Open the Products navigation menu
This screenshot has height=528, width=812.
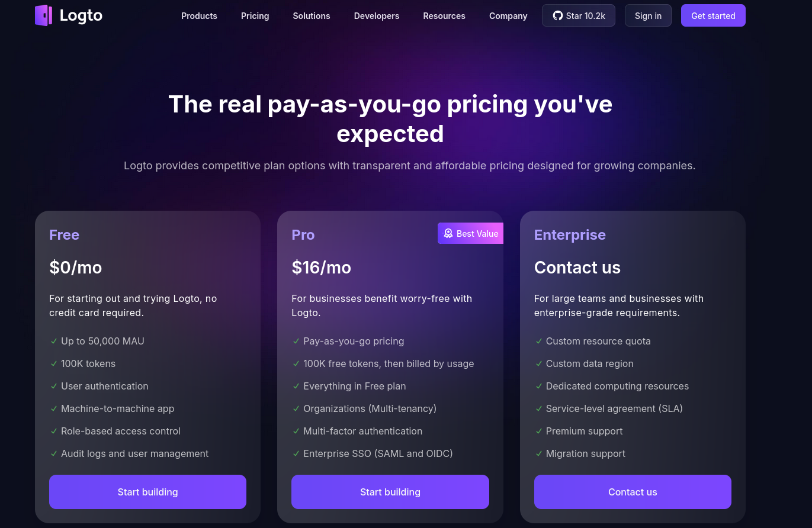[x=199, y=16]
